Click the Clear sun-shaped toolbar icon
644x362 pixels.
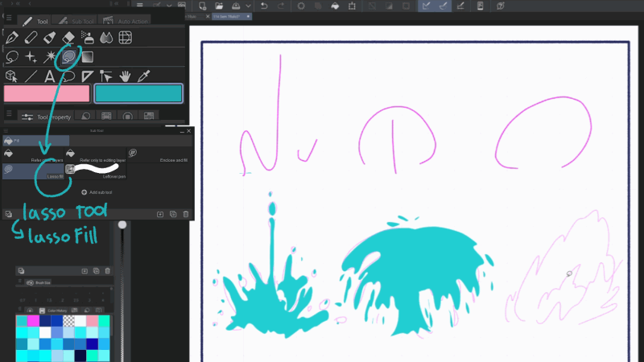tap(301, 6)
